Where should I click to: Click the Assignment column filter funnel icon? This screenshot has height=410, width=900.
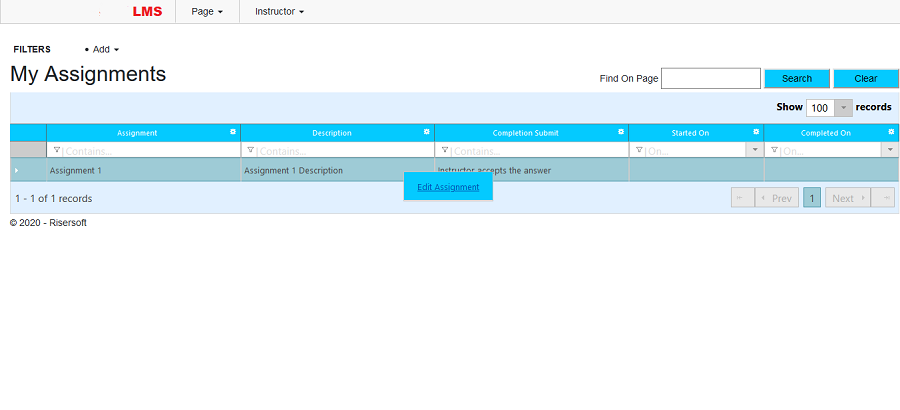pos(56,150)
